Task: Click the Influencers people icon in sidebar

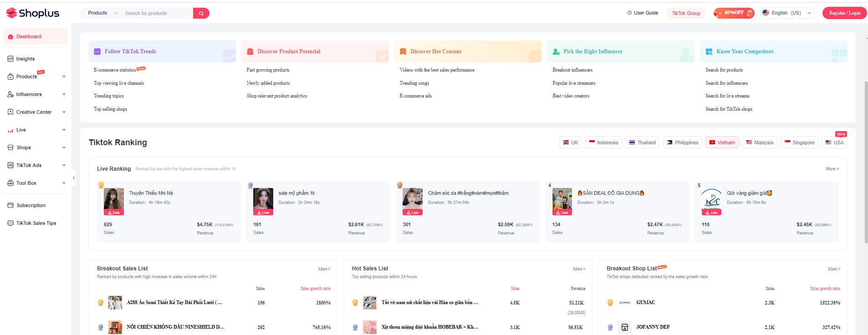Action: [x=10, y=94]
